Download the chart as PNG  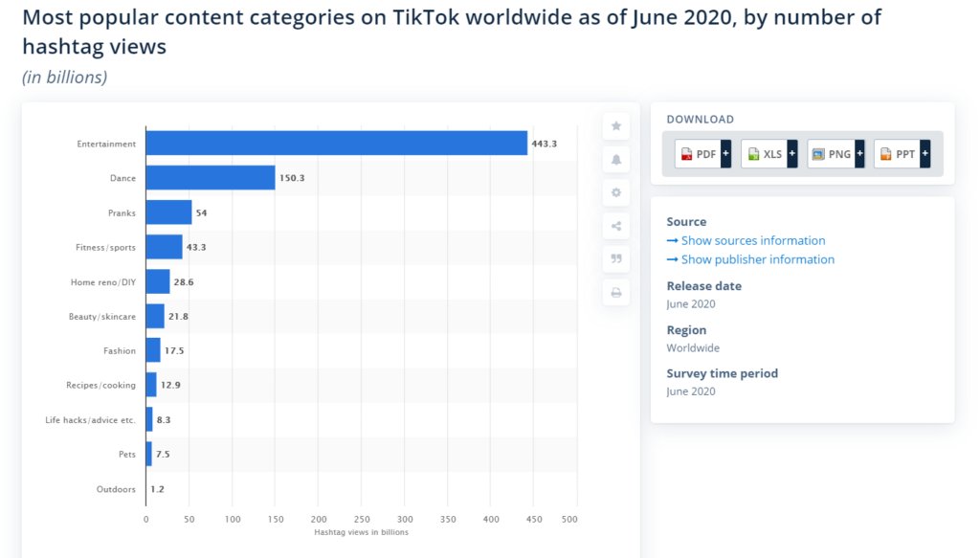(830, 154)
